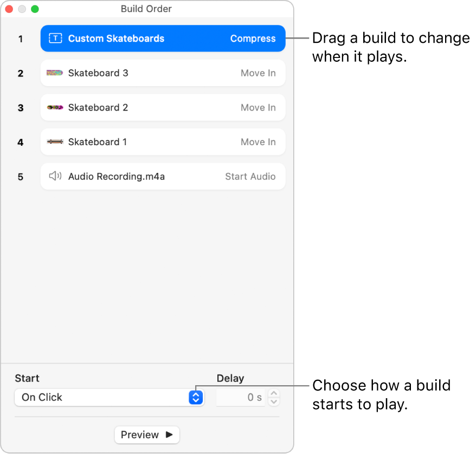Click the speaker icon for Audio Recording.m4a

tap(55, 176)
